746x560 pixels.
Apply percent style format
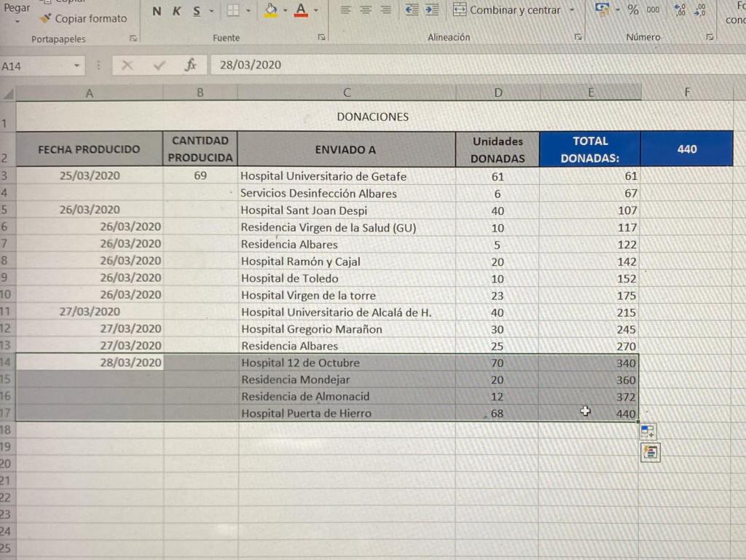[632, 10]
